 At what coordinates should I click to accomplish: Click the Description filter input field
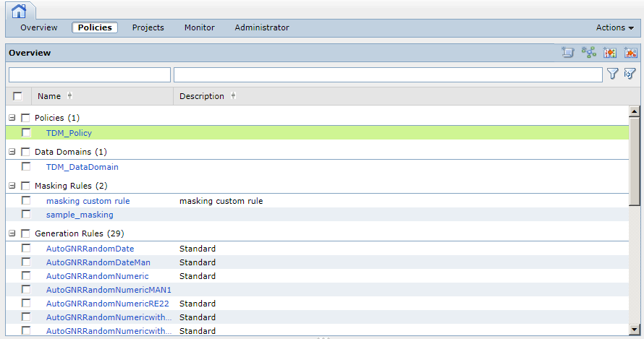(388, 74)
